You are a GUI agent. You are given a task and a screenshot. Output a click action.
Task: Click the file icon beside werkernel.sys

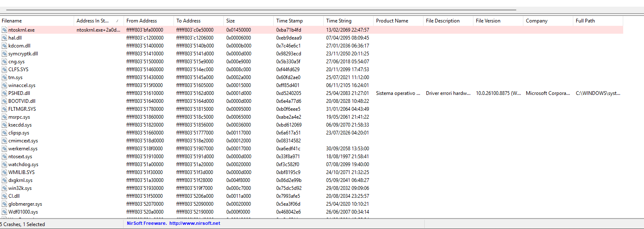[4, 149]
